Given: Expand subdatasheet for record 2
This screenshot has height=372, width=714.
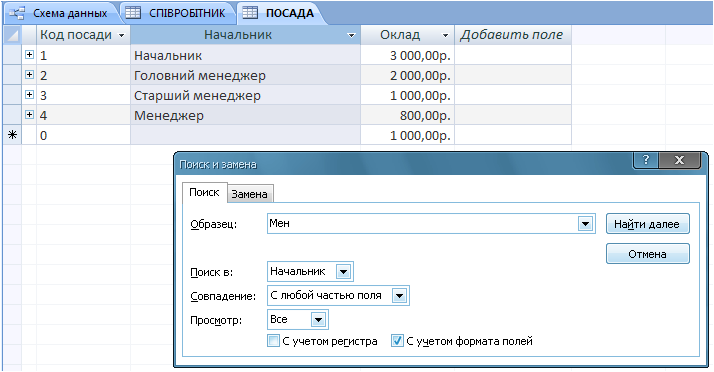Looking at the screenshot, I should coord(30,74).
